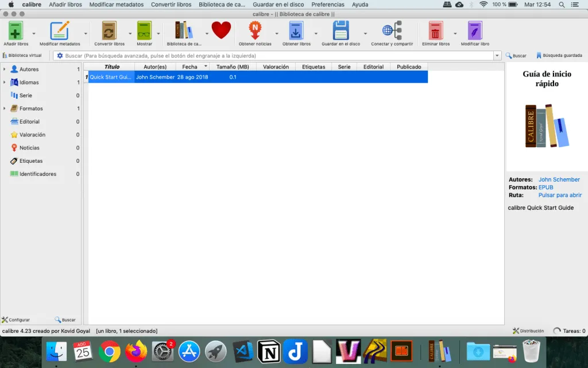Click the Distribución layout button
The width and height of the screenshot is (588, 368).
[528, 331]
